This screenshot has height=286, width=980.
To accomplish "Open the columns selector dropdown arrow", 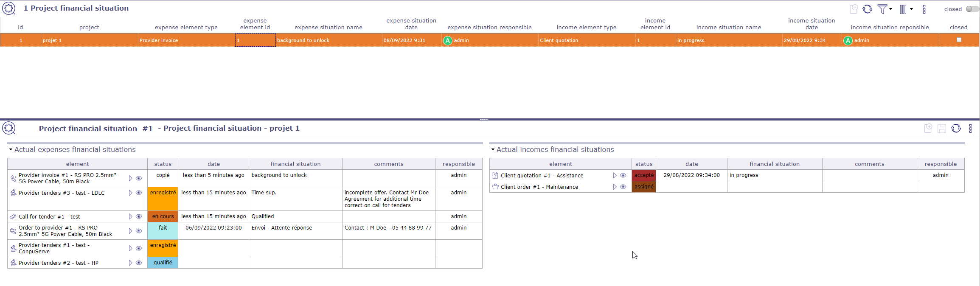I will coord(911,9).
